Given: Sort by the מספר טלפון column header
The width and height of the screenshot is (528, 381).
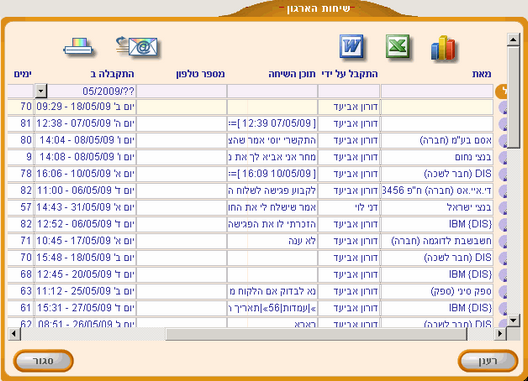Looking at the screenshot, I should pyautogui.click(x=200, y=74).
